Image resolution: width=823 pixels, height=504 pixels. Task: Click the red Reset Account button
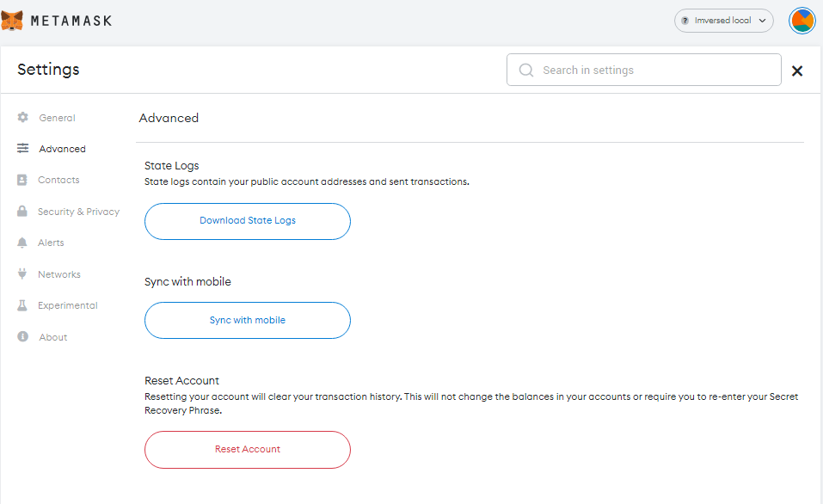pyautogui.click(x=247, y=450)
